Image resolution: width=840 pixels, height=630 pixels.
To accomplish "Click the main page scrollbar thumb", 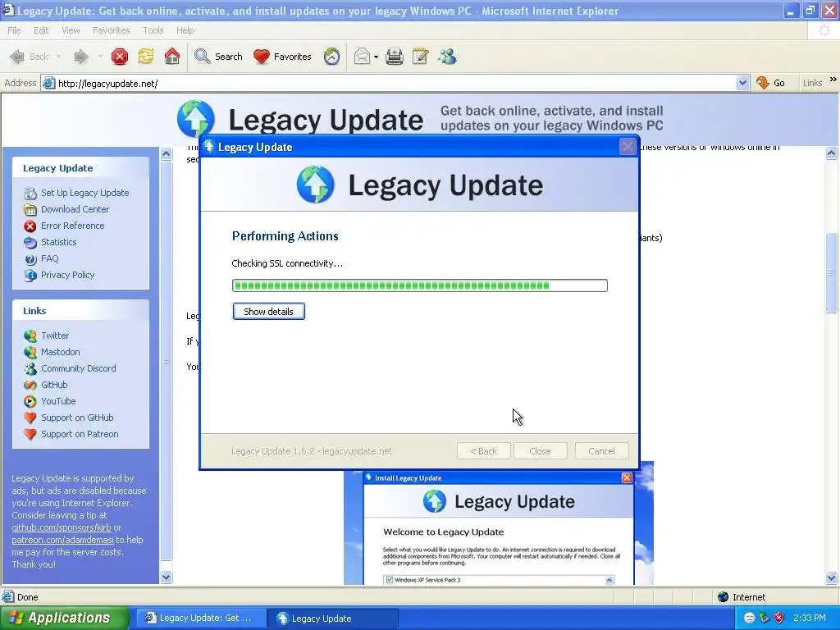I will (832, 272).
